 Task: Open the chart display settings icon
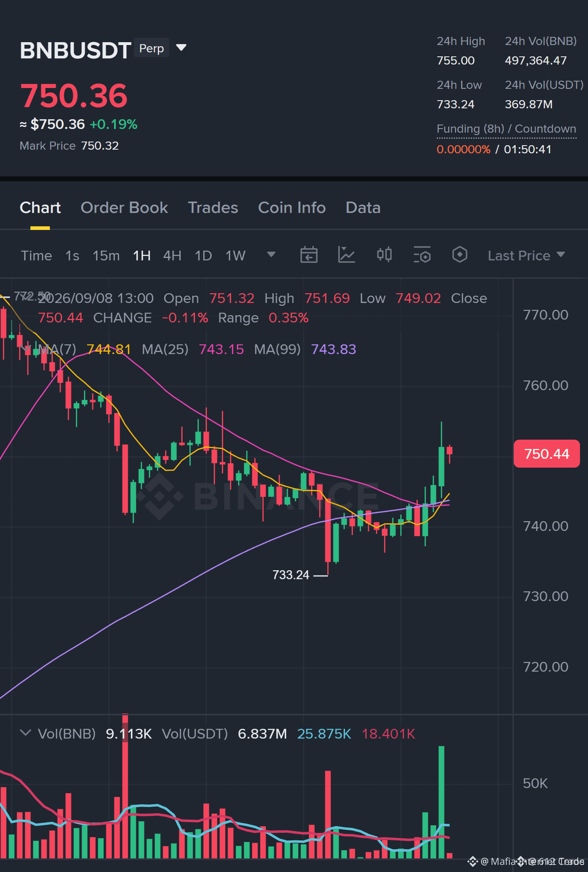pos(422,255)
